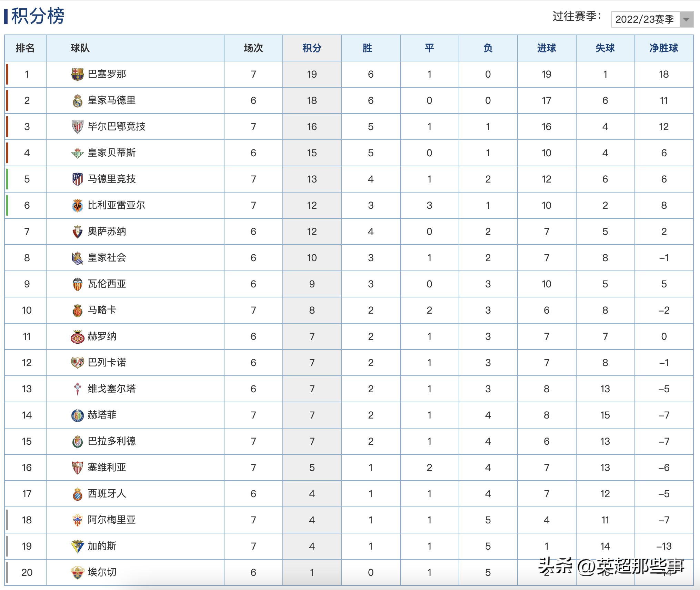Screen dimensions: 700x590
Task: Click the Osasuna crest icon
Action: pyautogui.click(x=78, y=232)
